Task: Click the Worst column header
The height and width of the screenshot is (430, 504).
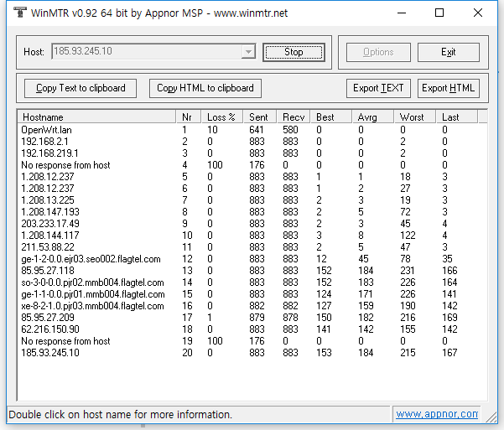Action: pyautogui.click(x=416, y=117)
